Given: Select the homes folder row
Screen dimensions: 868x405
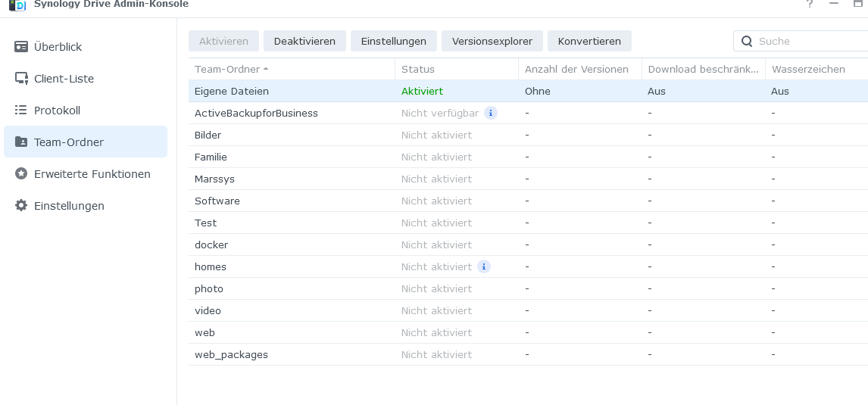Looking at the screenshot, I should pyautogui.click(x=528, y=266).
